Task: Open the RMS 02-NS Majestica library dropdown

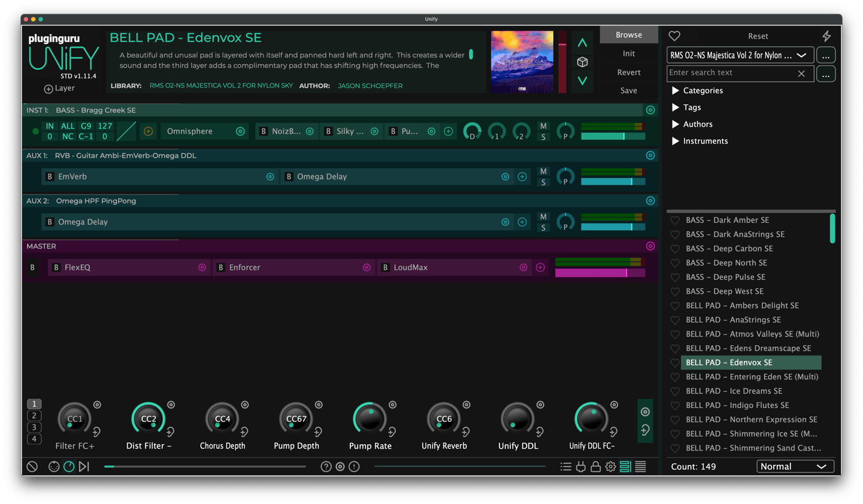Action: (x=740, y=55)
